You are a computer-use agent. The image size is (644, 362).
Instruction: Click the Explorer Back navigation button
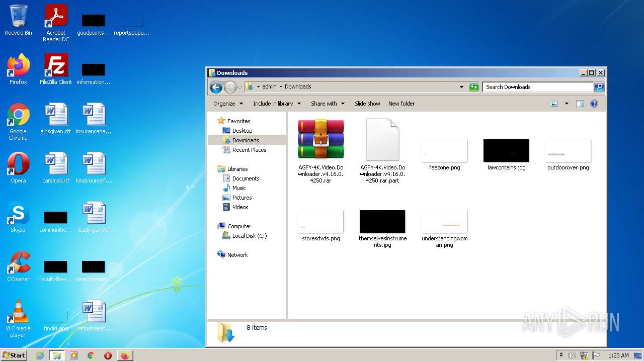point(216,87)
